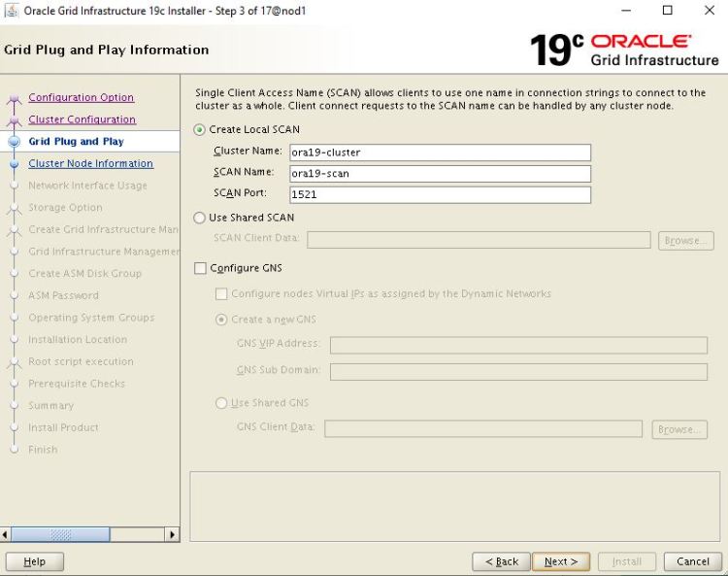Open the Configuration Option step link
Viewport: 728px width, 576px height.
coord(81,98)
